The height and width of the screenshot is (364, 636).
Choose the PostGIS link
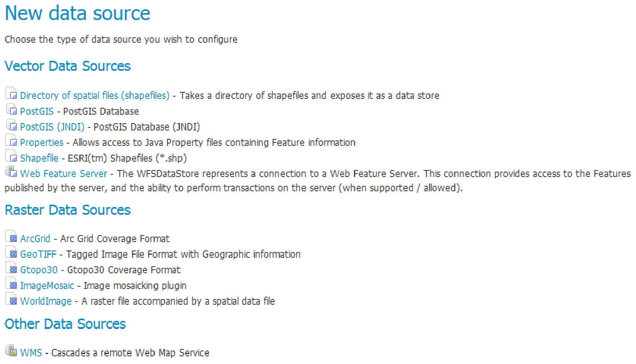(x=37, y=111)
